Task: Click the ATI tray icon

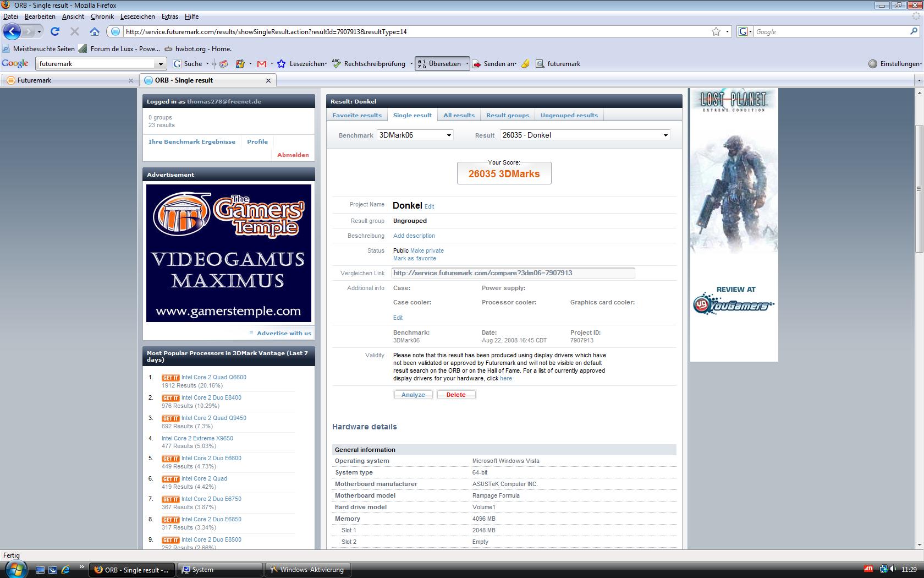Action: pos(868,569)
